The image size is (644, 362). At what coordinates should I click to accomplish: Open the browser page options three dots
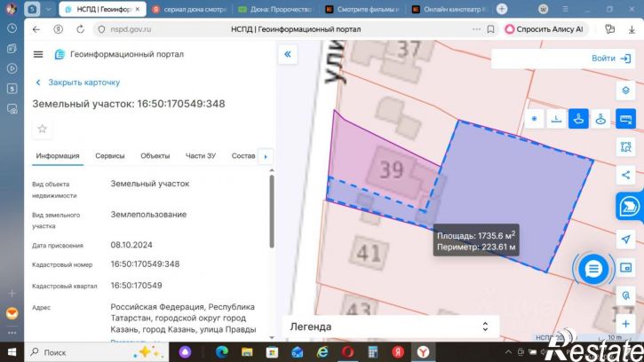point(476,29)
